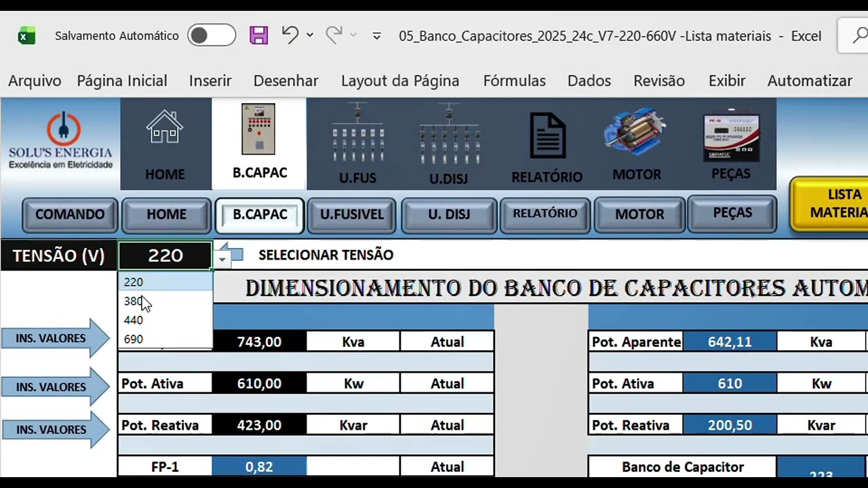Click the MOTOR image icon

[636, 133]
